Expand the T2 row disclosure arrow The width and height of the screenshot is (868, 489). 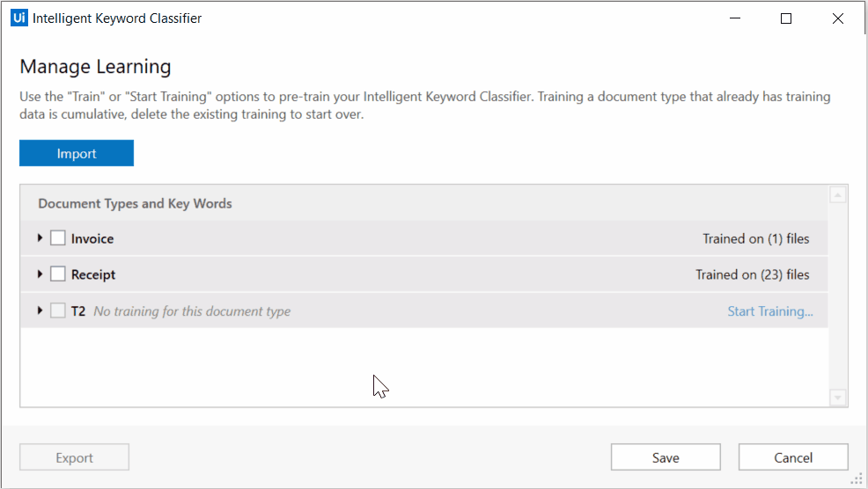(40, 310)
